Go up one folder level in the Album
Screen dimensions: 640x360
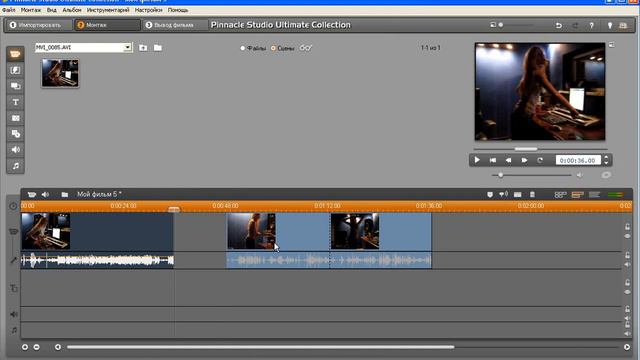click(143, 48)
